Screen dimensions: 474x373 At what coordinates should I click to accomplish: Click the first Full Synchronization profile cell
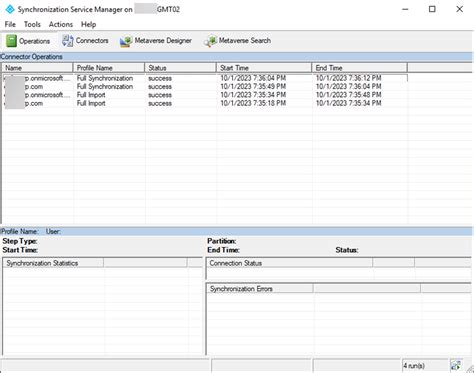(x=105, y=78)
